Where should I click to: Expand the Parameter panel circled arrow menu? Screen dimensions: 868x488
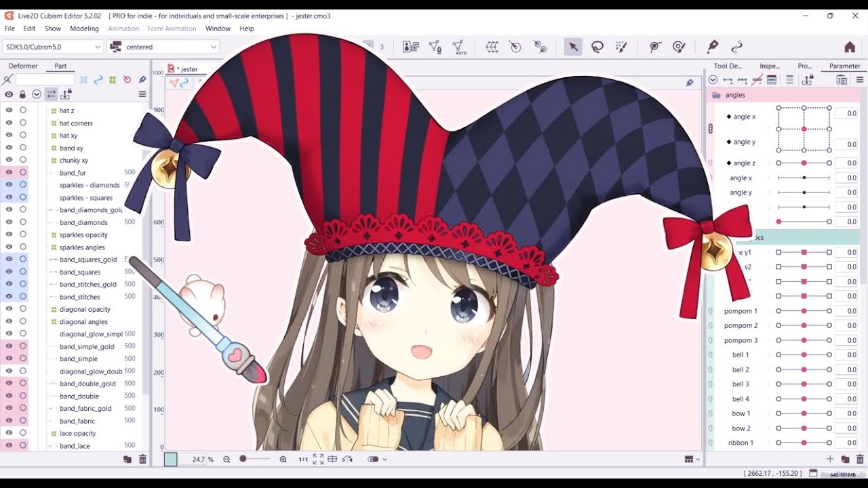713,80
